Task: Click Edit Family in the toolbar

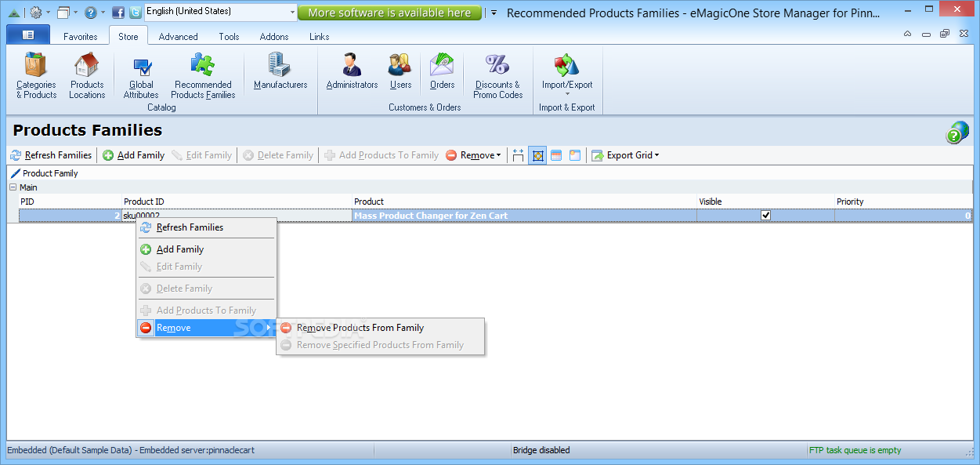Action: coord(201,155)
